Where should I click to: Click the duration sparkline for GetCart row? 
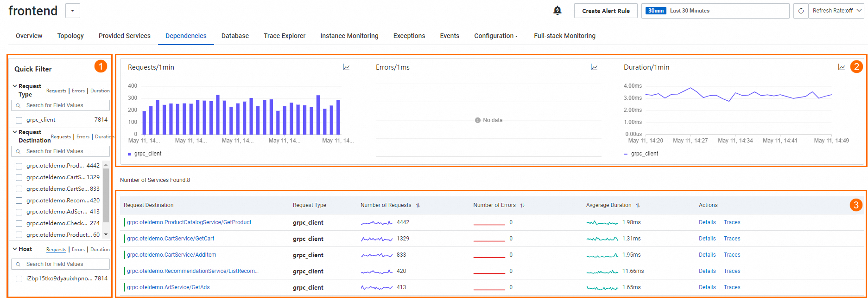point(602,239)
